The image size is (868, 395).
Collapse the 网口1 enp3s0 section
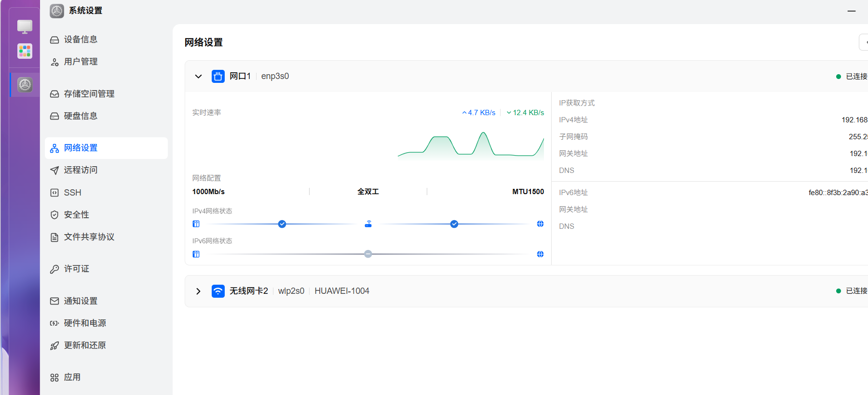[x=198, y=76]
